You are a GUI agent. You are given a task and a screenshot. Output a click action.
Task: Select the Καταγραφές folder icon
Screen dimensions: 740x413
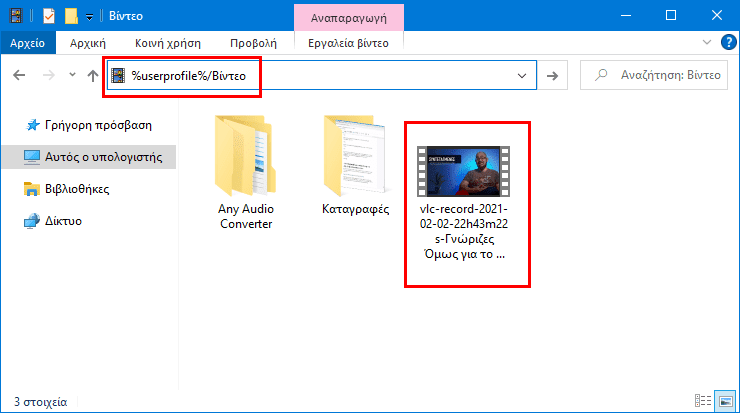tap(356, 156)
